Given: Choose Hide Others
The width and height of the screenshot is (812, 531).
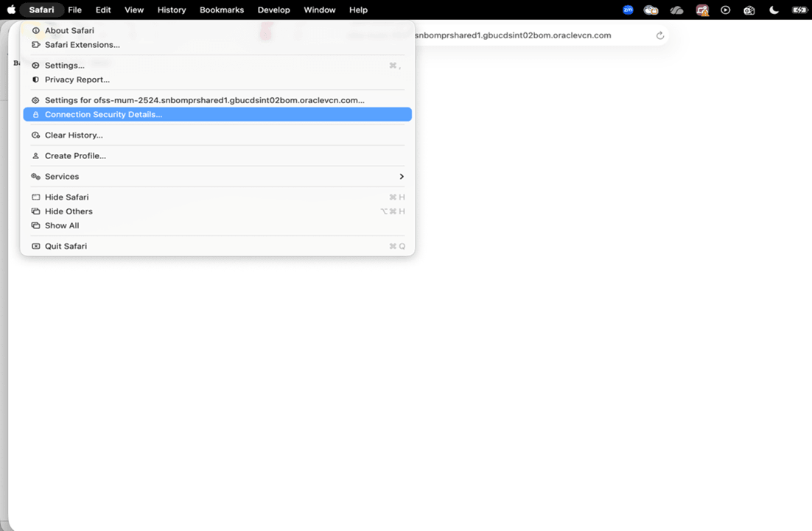Looking at the screenshot, I should tap(217, 211).
